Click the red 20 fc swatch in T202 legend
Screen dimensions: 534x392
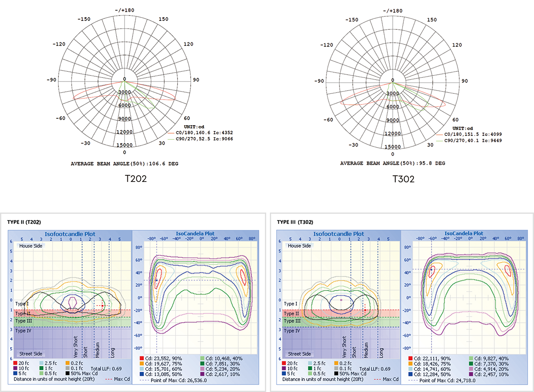(16, 363)
